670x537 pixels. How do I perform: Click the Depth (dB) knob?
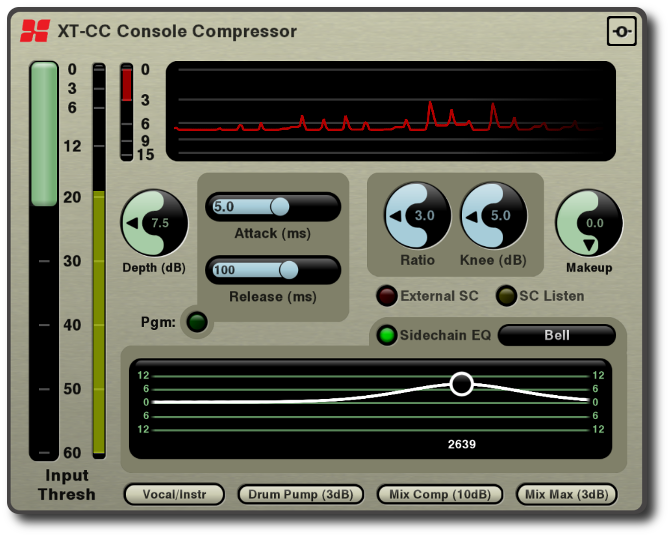pyautogui.click(x=154, y=223)
